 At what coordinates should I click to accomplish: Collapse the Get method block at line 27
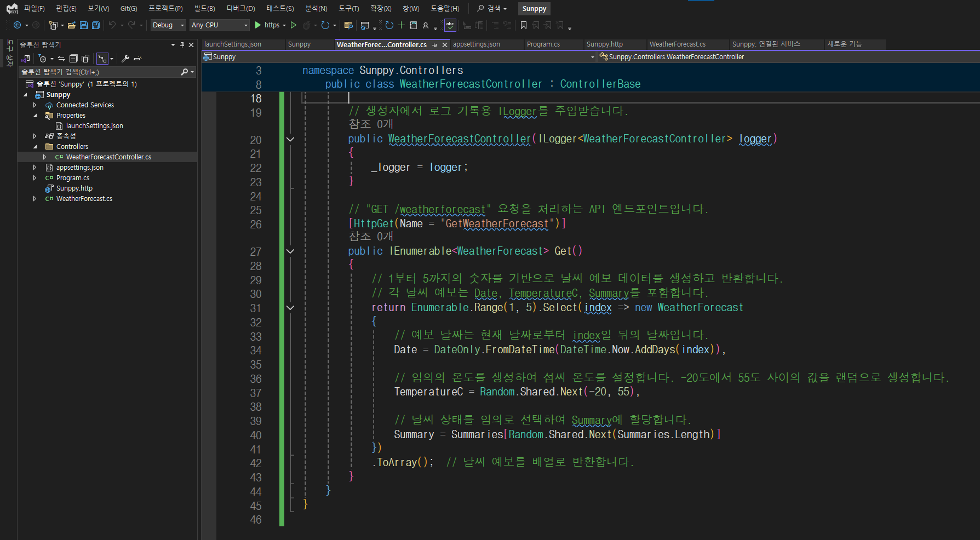pyautogui.click(x=290, y=251)
